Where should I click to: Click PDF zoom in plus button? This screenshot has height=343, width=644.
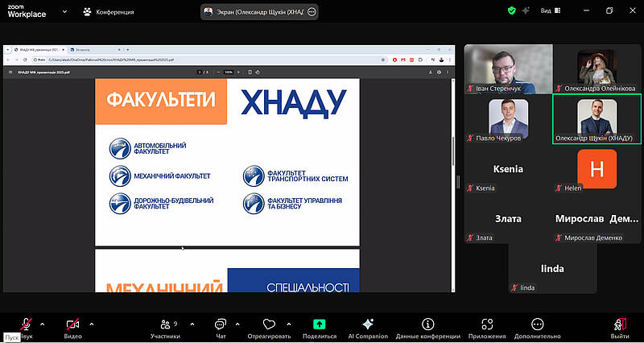238,72
